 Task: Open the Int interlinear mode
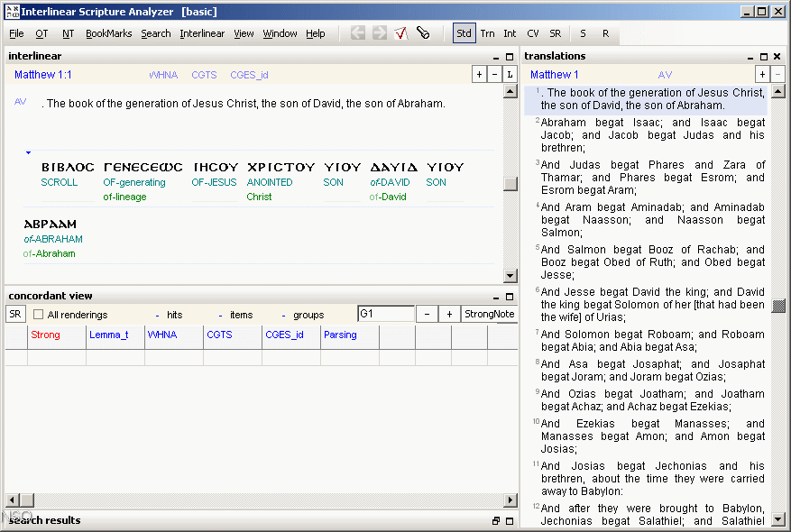tap(510, 32)
